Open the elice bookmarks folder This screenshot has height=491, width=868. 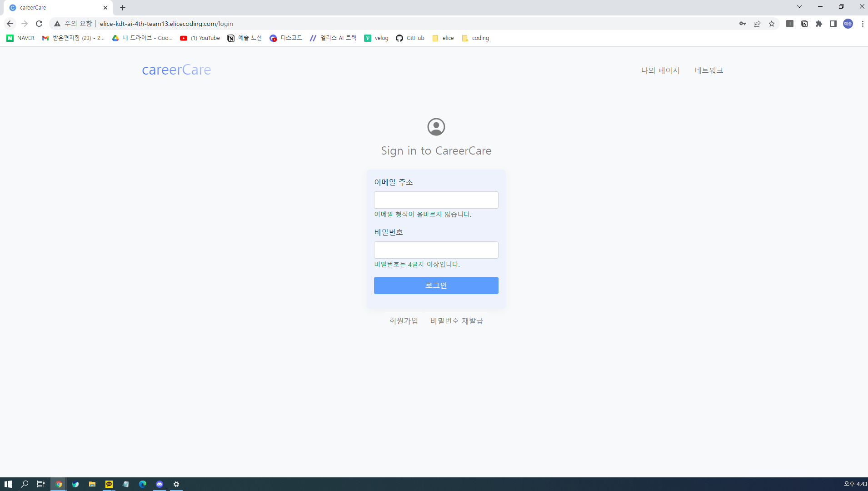coord(443,38)
